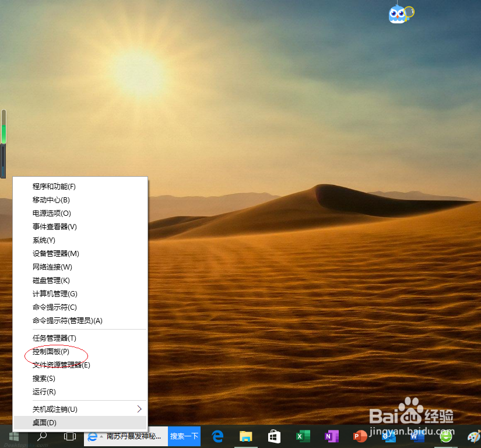The width and height of the screenshot is (481, 448).
Task: Select 桌面(D) at menu bottom
Action: tap(80, 423)
